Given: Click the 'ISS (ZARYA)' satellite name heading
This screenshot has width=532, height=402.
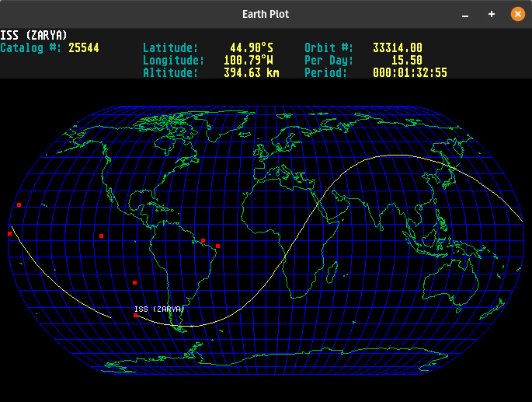Looking at the screenshot, I should pos(33,35).
